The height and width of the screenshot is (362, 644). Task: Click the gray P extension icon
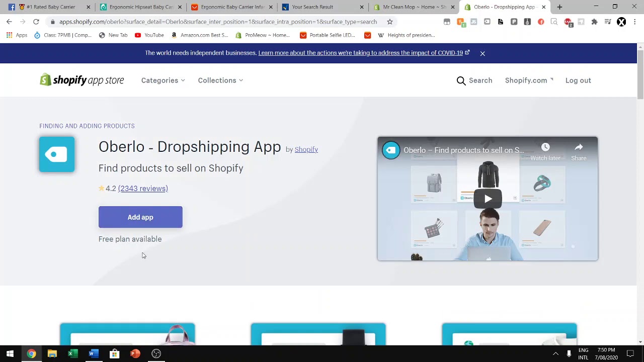pos(514,22)
